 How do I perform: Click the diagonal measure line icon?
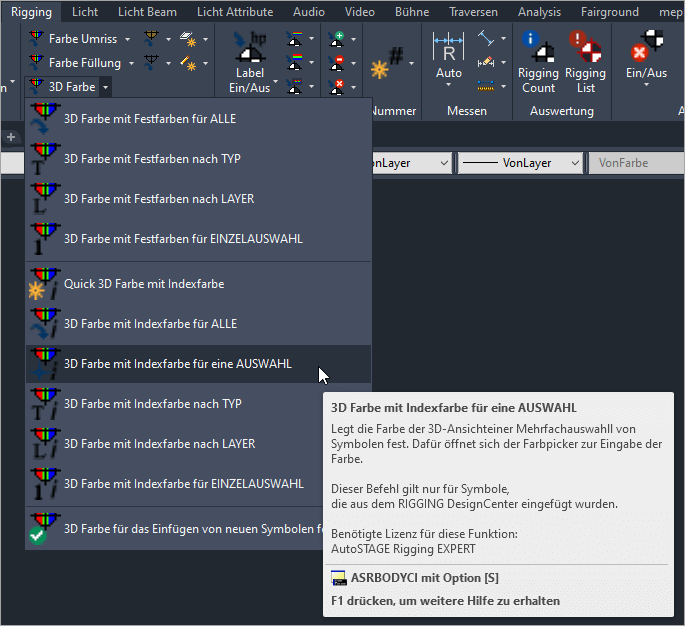point(486,38)
